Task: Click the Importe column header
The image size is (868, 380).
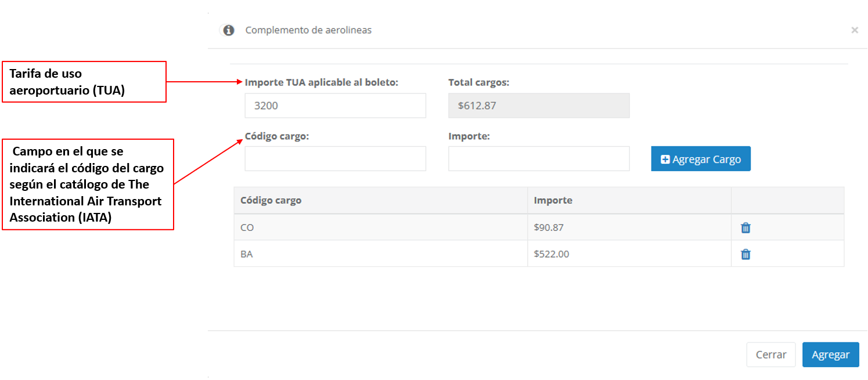Action: click(553, 200)
